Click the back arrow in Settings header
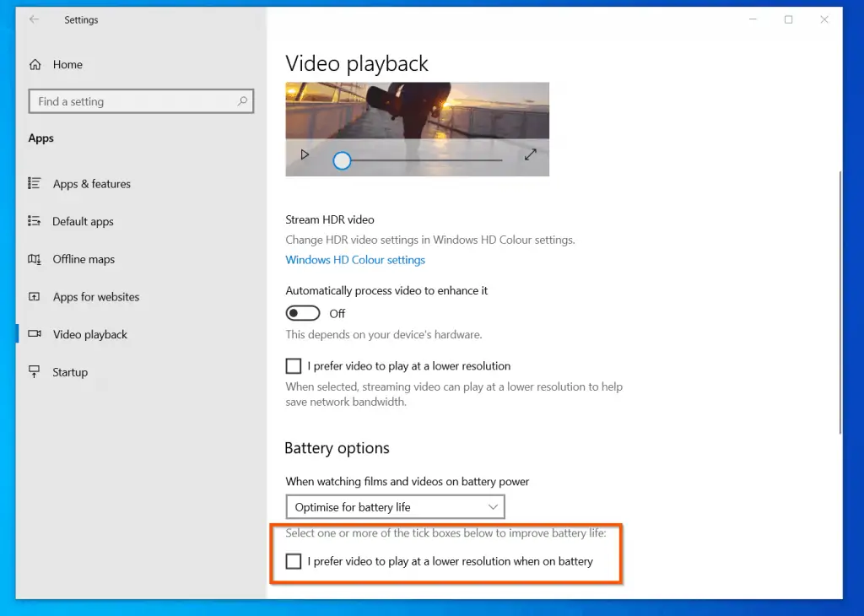The image size is (864, 616). coord(35,19)
